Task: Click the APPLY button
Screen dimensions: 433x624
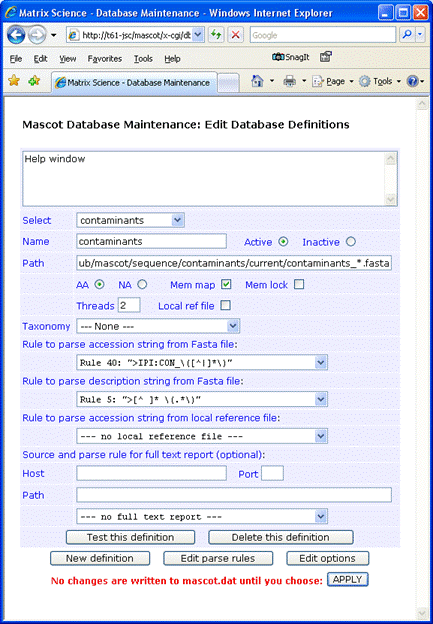Action: tap(347, 579)
